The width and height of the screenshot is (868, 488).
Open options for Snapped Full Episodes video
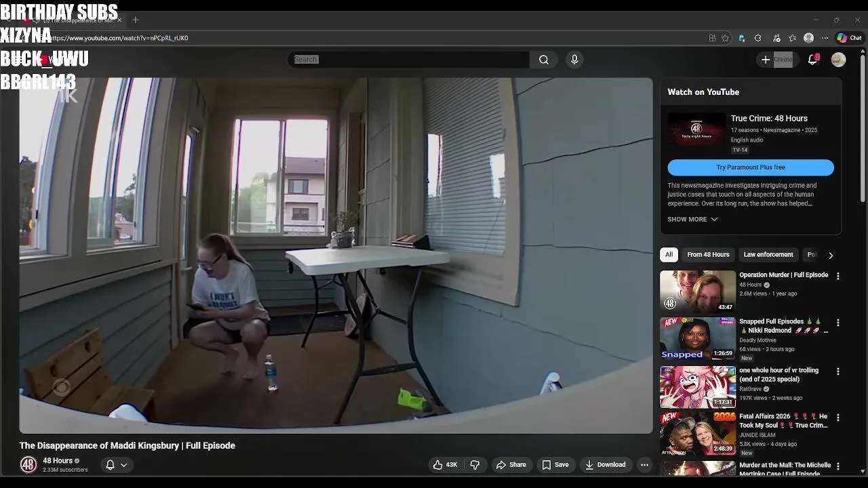click(838, 323)
